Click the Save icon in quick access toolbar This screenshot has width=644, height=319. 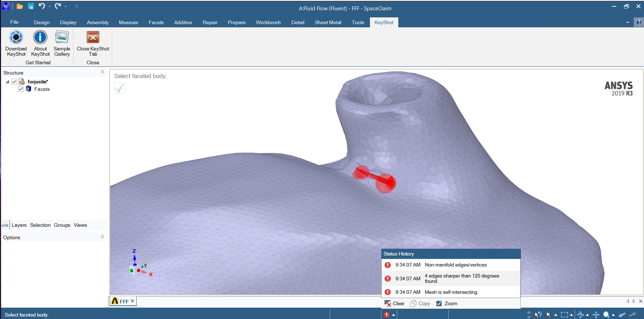(31, 6)
